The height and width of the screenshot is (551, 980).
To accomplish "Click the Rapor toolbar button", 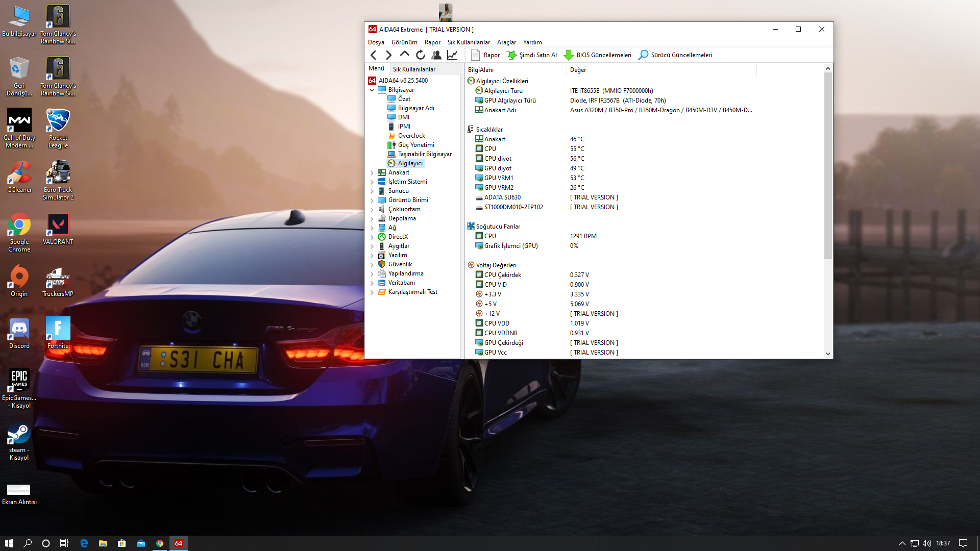I will [x=485, y=55].
